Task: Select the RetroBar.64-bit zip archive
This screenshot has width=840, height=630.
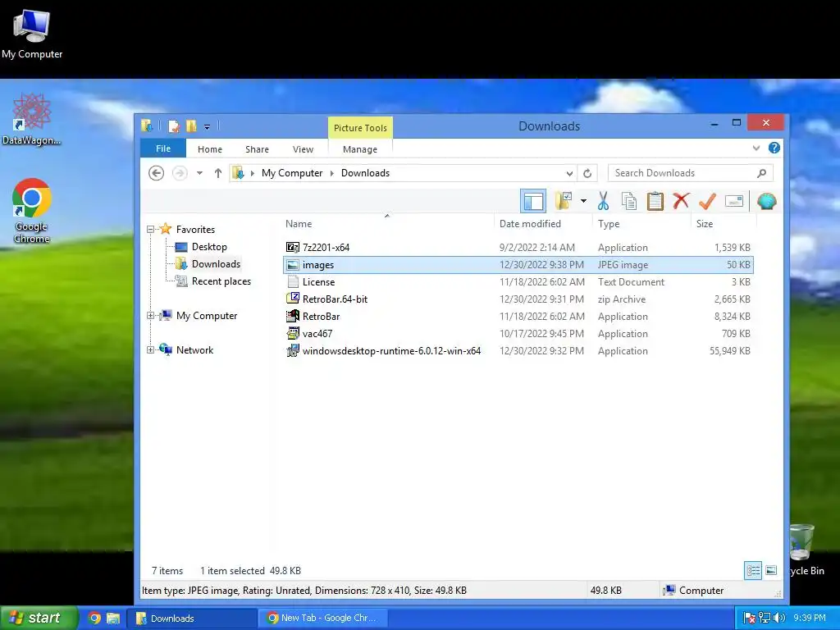Action: coord(518,299)
